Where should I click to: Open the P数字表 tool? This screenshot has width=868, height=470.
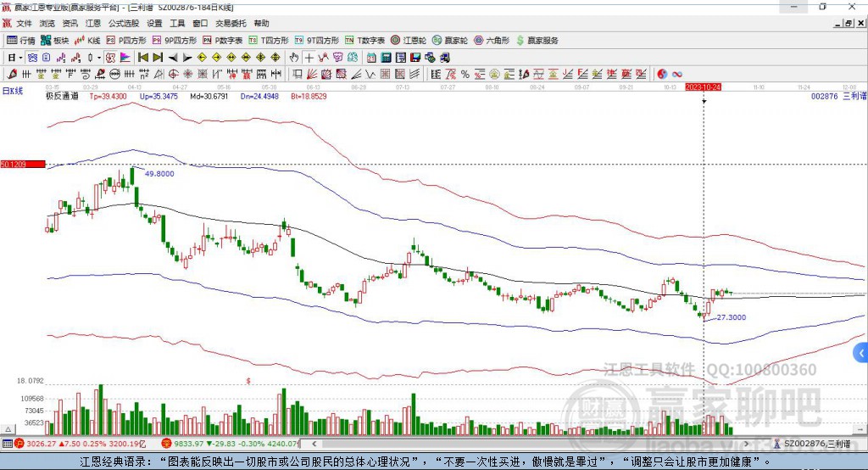coord(223,41)
